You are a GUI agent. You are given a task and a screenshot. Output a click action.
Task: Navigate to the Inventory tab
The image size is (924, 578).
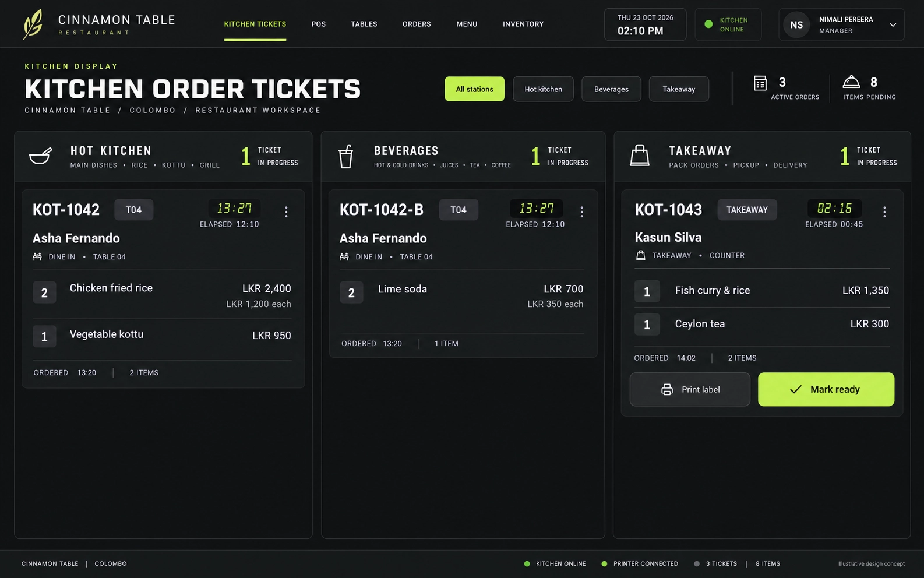(x=523, y=24)
